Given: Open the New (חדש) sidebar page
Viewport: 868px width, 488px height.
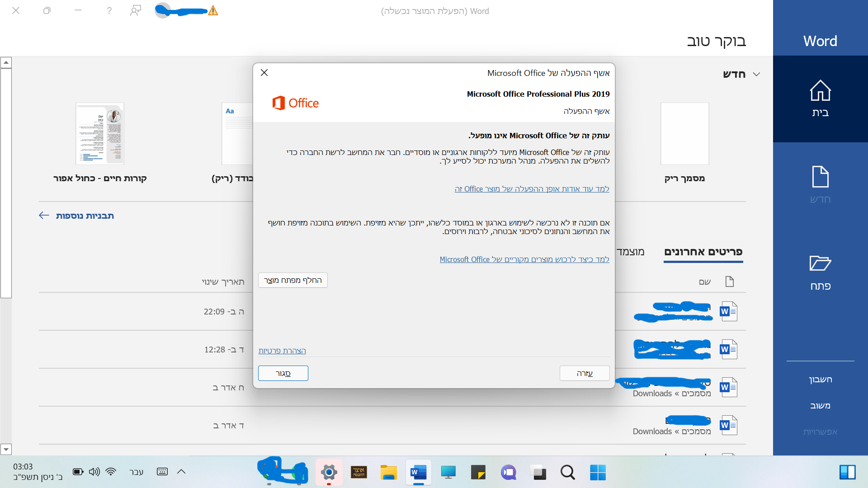Looking at the screenshot, I should pos(820,185).
